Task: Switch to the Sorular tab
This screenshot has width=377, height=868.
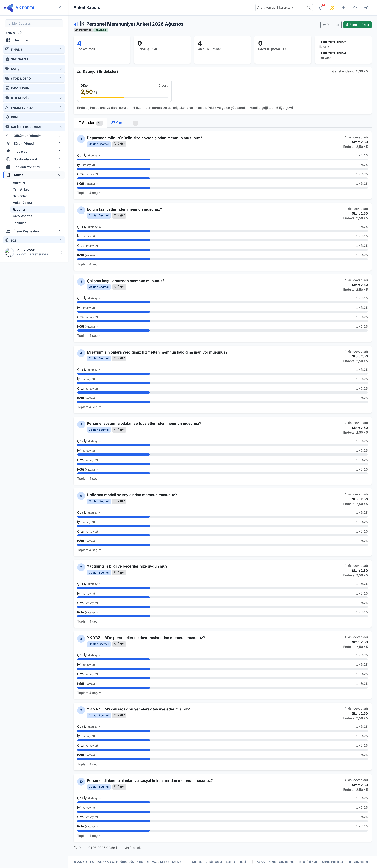Action: pyautogui.click(x=90, y=123)
